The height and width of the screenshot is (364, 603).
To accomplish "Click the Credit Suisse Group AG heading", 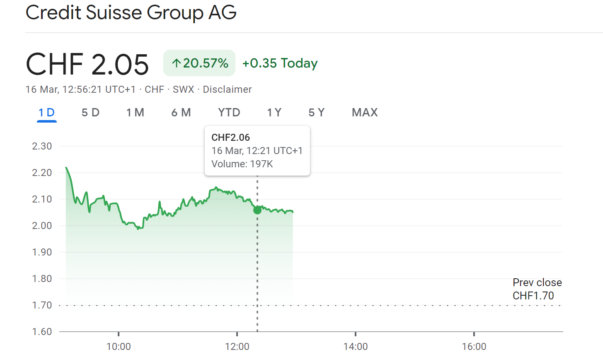I will 131,12.
